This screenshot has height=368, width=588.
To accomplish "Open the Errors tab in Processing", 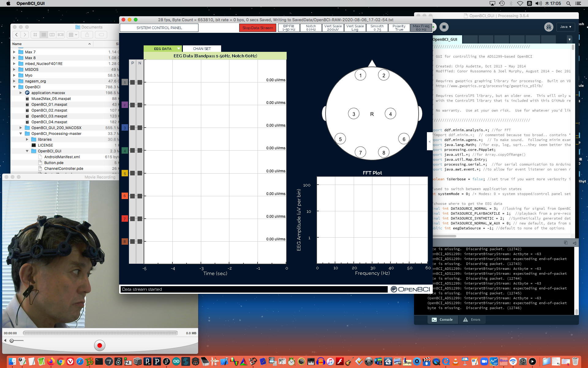I will click(472, 320).
